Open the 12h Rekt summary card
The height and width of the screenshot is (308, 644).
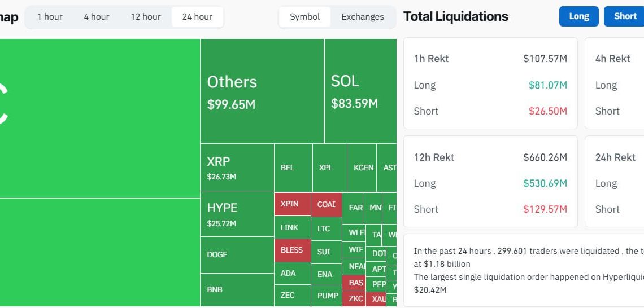coord(490,182)
